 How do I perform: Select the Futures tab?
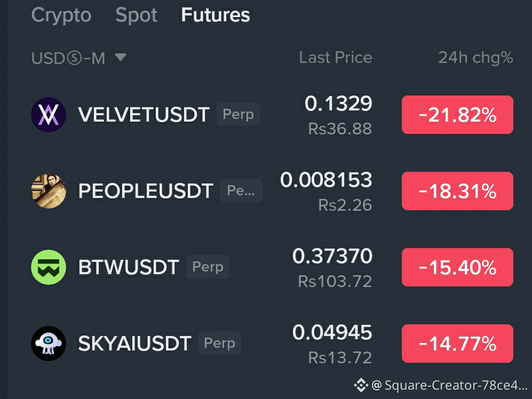(216, 15)
